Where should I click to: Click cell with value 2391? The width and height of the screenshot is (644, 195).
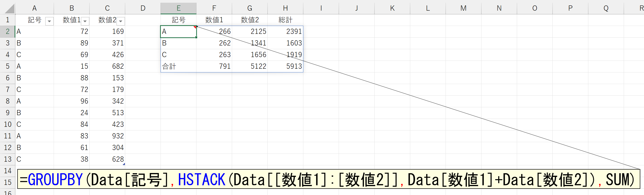285,32
